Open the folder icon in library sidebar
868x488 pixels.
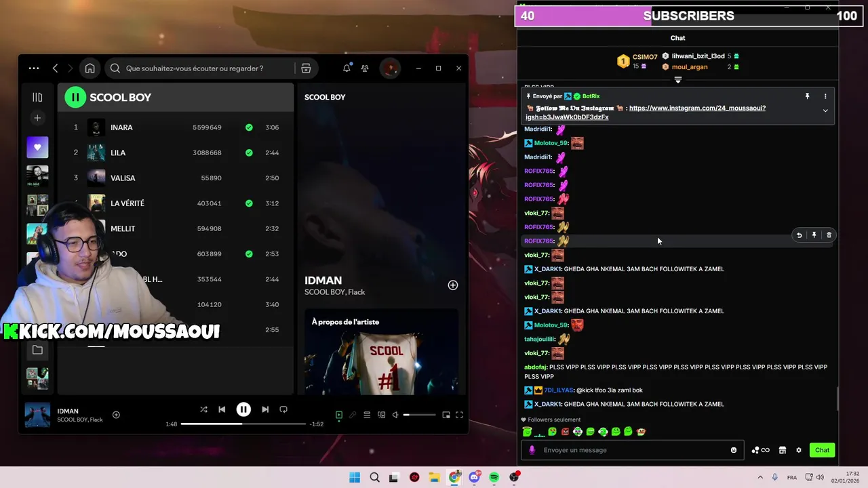[x=37, y=350]
